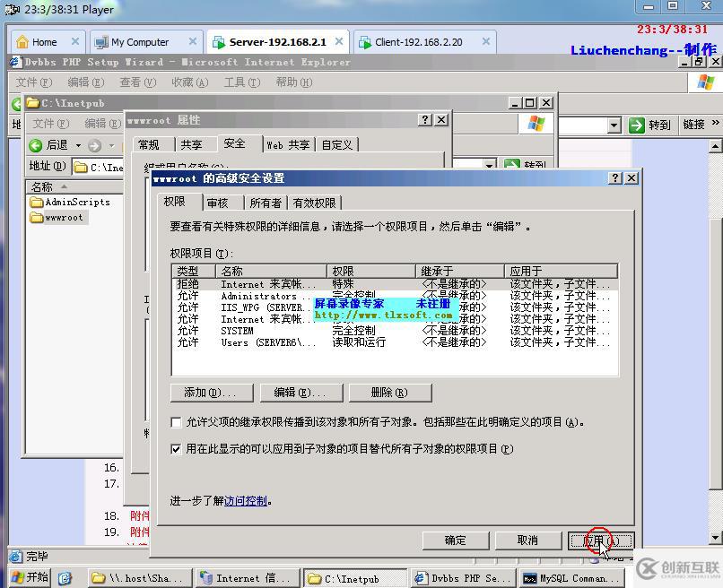Switch to the 有效权限 tab
Image resolution: width=723 pixels, height=588 pixels.
click(x=315, y=203)
